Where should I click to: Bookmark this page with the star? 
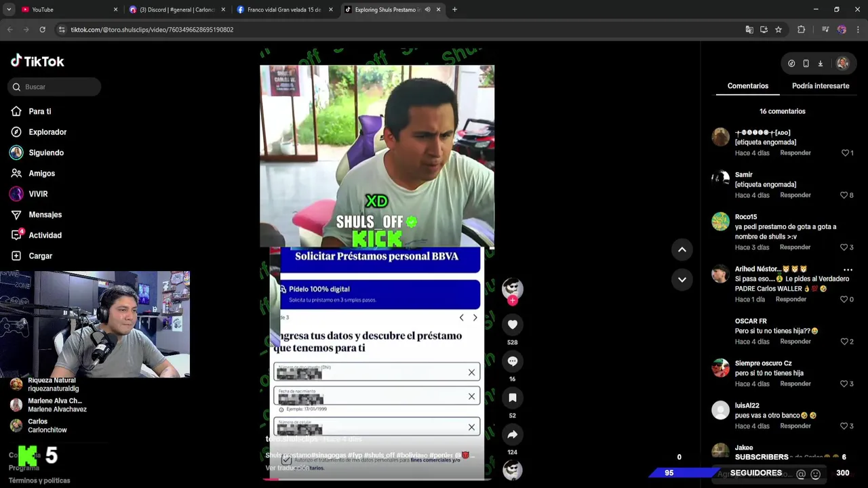coord(778,30)
